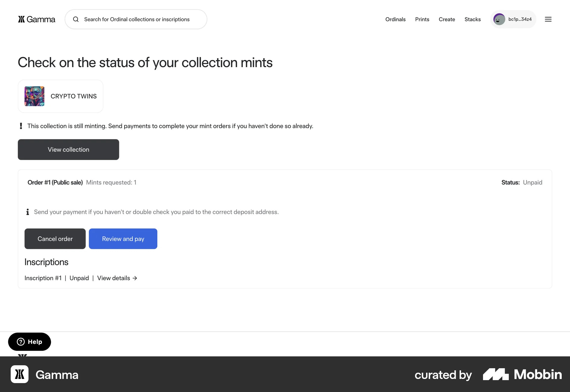The image size is (570, 392).
Task: Click the info icon beside payment note
Action: pyautogui.click(x=28, y=212)
